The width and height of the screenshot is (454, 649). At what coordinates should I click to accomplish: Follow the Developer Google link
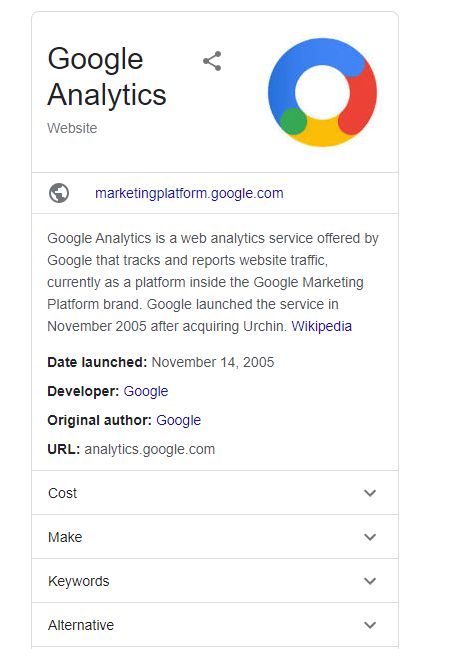pos(146,391)
